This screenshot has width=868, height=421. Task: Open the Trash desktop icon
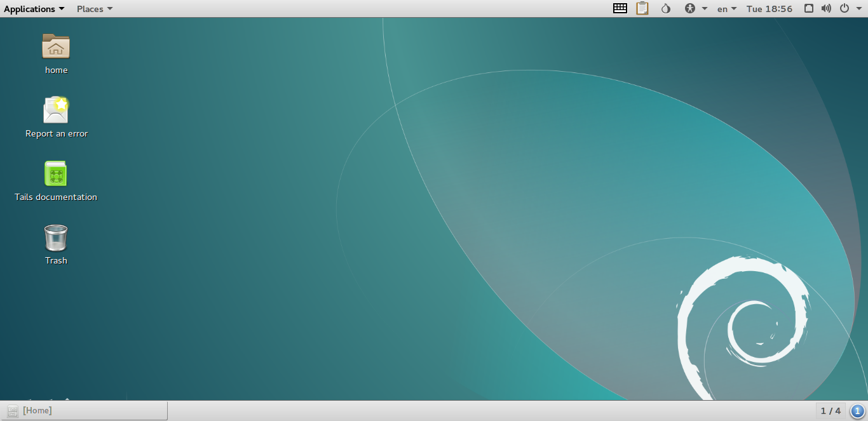56,237
